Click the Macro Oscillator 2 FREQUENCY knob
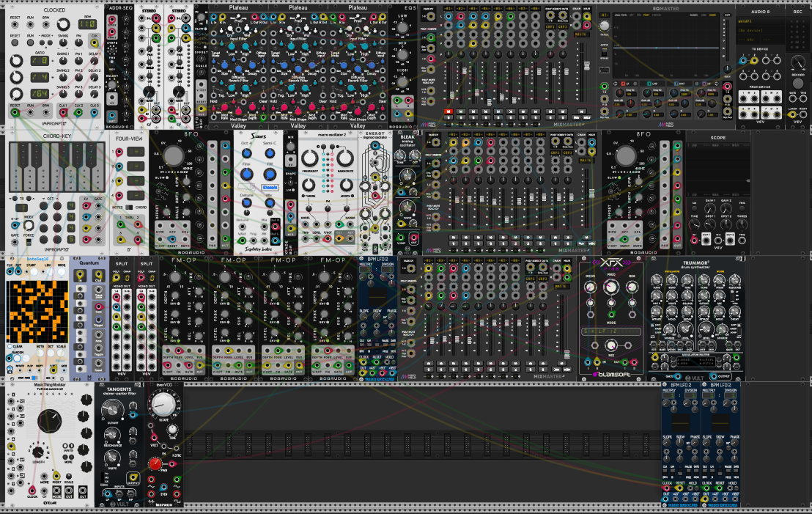 point(310,158)
